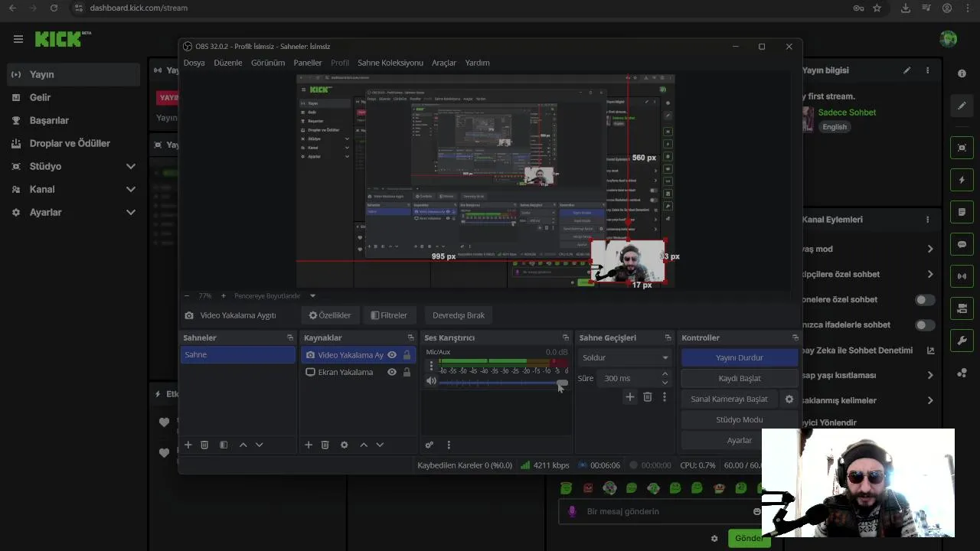This screenshot has width=980, height=551.
Task: Open the Filtreler button for the source
Action: (x=389, y=315)
